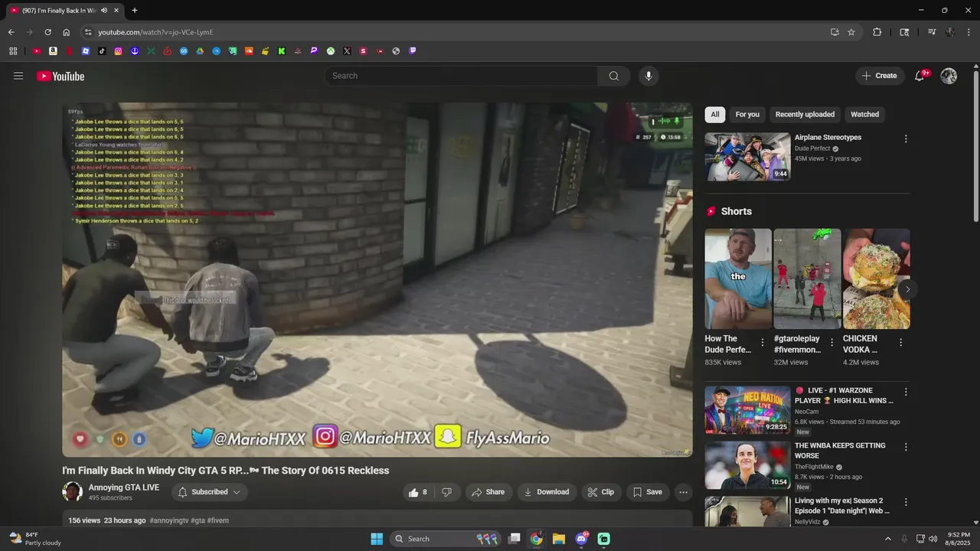Open the How The Dude Perfect short thumbnail
980x551 pixels.
[x=738, y=279]
